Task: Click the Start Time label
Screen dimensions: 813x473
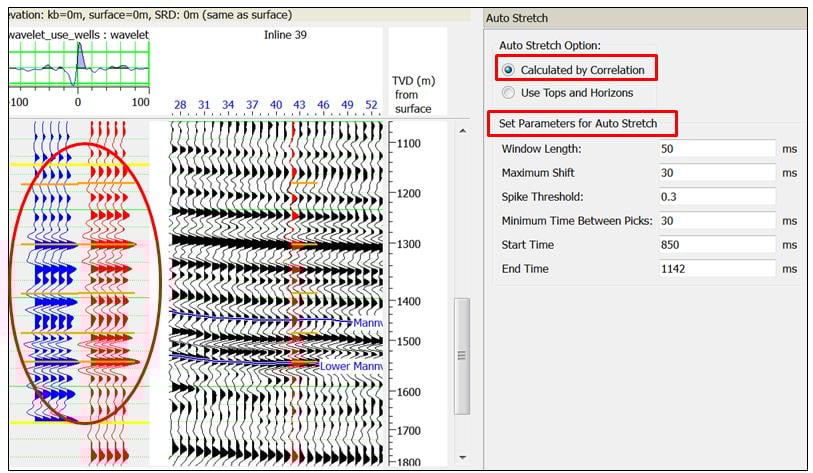Action: 527,244
